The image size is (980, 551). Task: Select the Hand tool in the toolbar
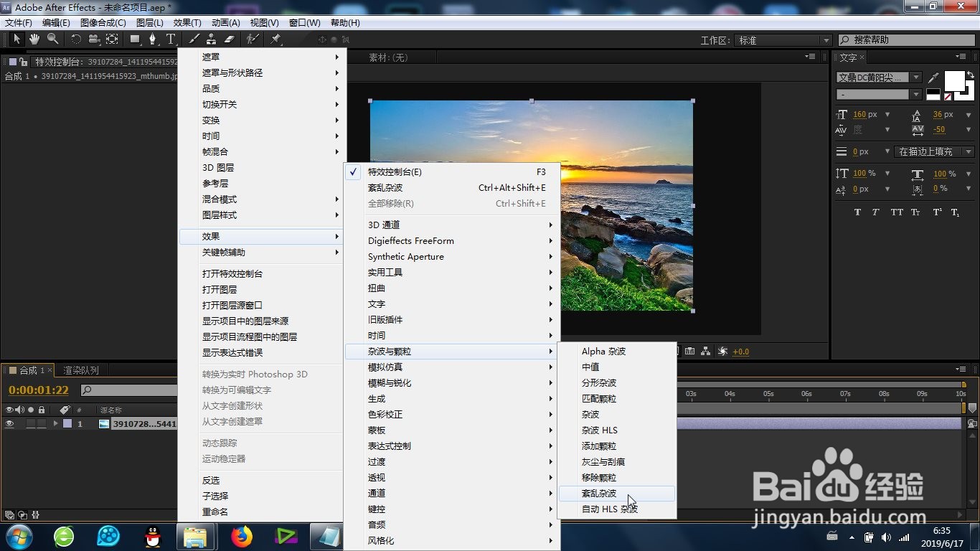tap(33, 39)
